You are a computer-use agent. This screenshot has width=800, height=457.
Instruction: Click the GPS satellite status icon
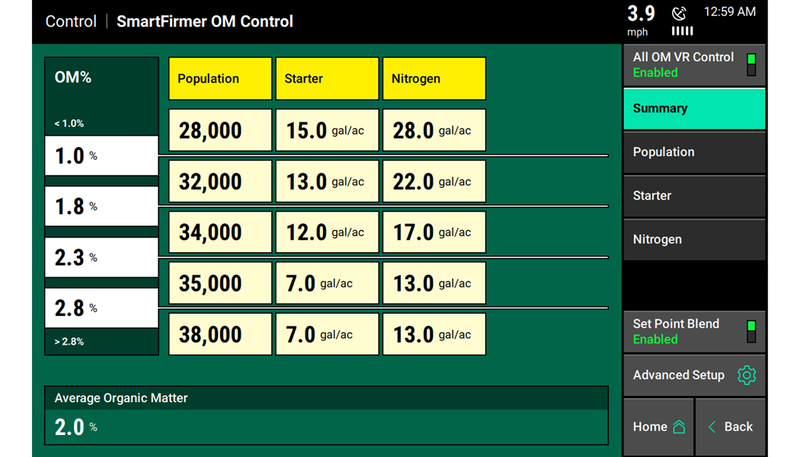[679, 13]
